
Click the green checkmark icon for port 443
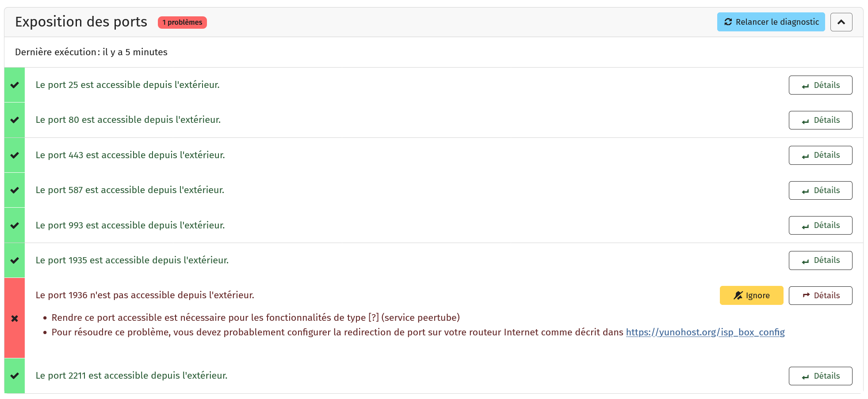[x=15, y=155]
